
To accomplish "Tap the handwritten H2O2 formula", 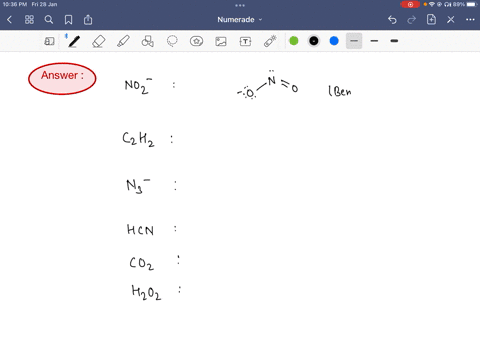I will pos(146,292).
